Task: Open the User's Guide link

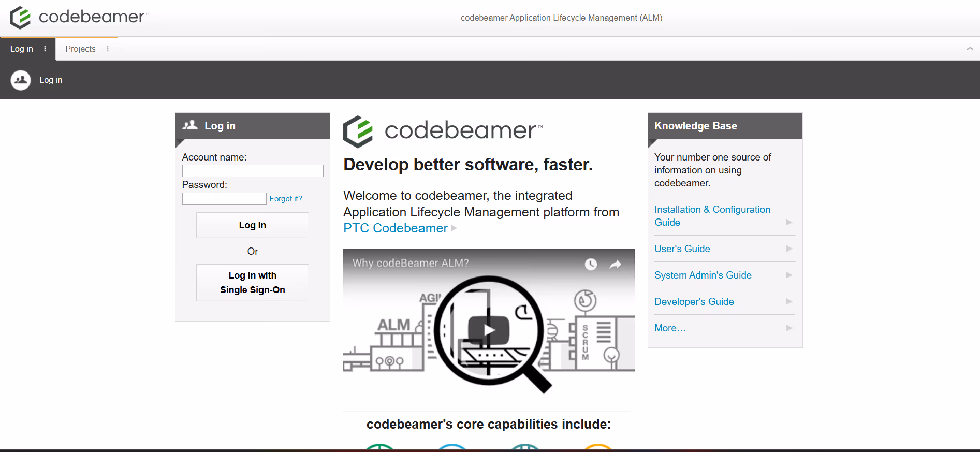Action: pos(682,249)
